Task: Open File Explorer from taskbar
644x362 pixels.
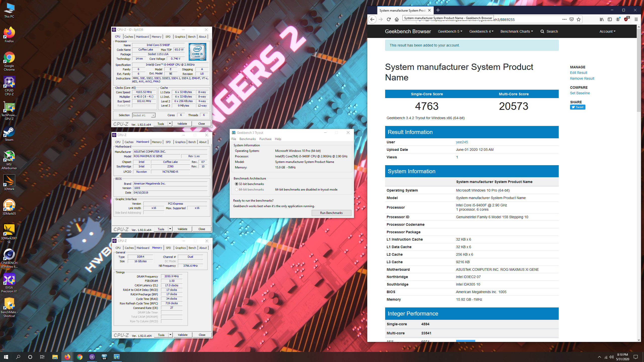Action: click(x=55, y=357)
